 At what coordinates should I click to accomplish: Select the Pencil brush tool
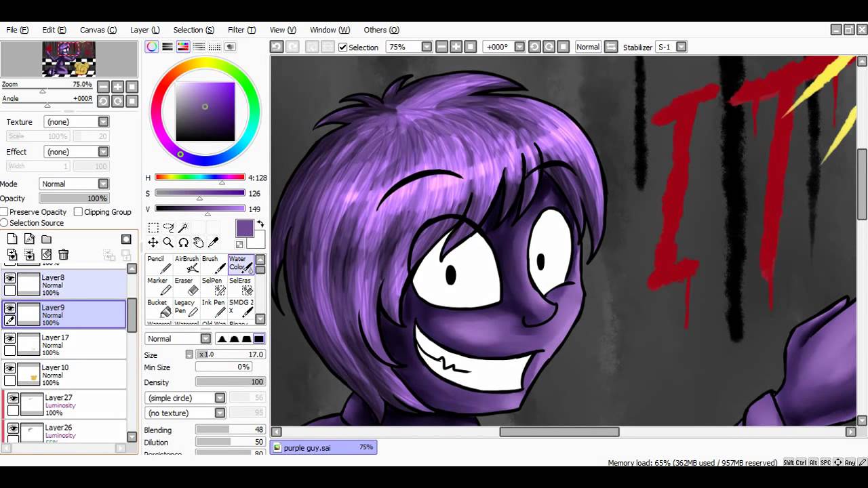tap(159, 264)
